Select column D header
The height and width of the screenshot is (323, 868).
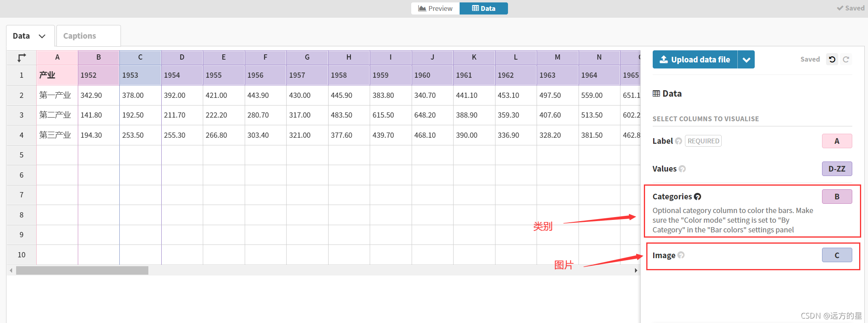(182, 57)
